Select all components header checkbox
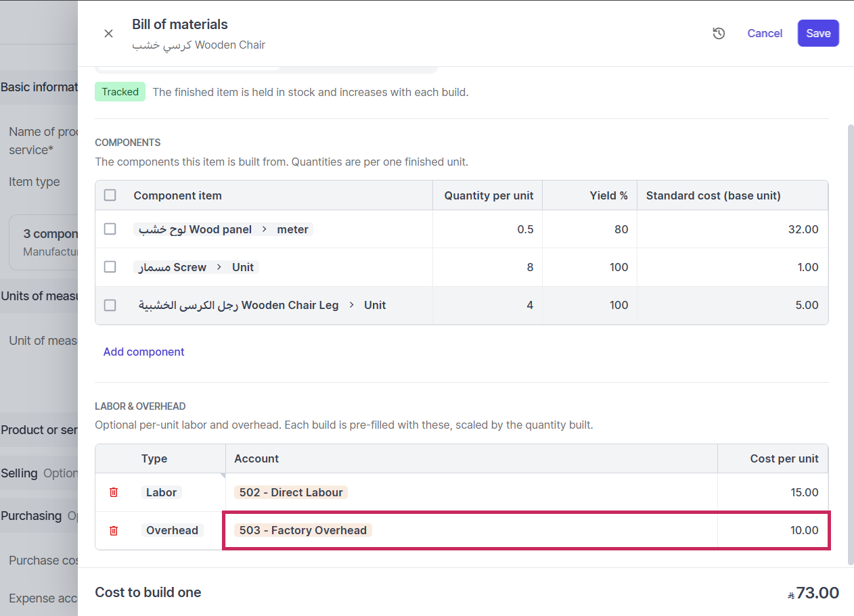 point(110,195)
